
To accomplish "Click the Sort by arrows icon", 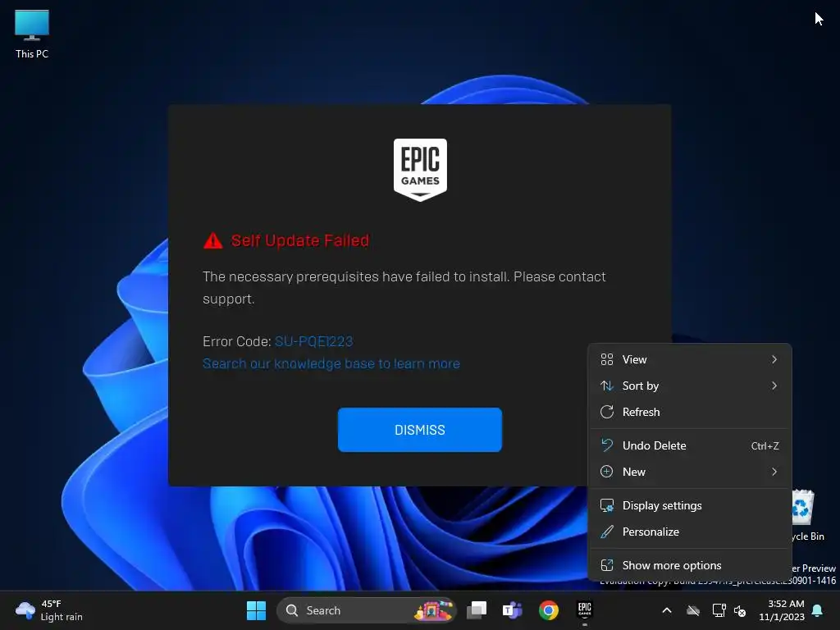I will tap(606, 386).
